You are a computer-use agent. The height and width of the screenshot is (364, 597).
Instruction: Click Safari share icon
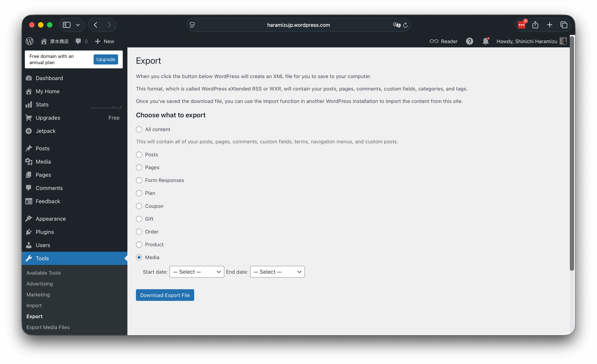click(535, 25)
